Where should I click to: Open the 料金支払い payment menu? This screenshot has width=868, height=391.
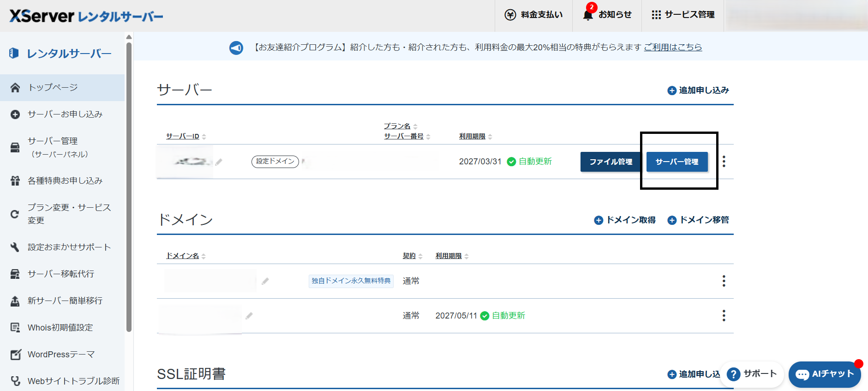coord(533,15)
